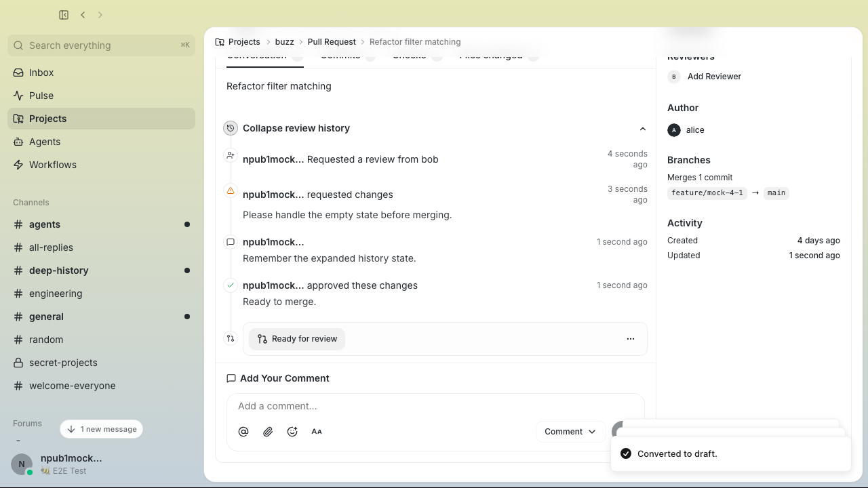The height and width of the screenshot is (488, 868).
Task: Click the pull request timeline icon
Action: [x=231, y=338]
